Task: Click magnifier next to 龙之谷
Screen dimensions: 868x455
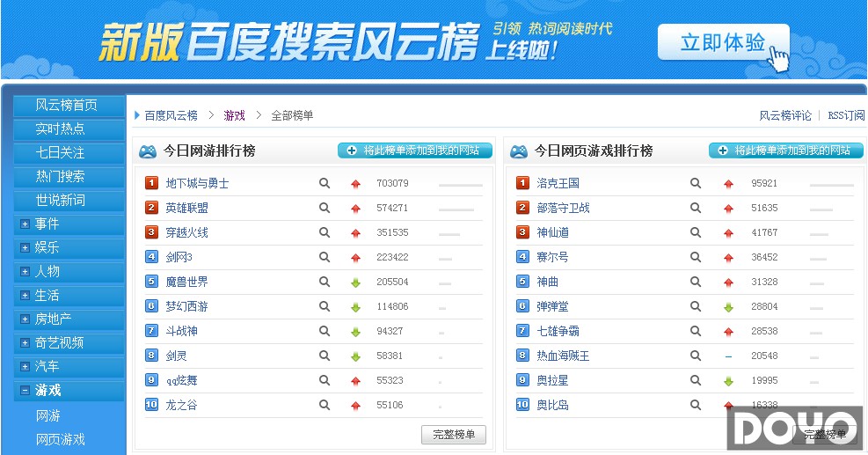Action: [x=325, y=405]
